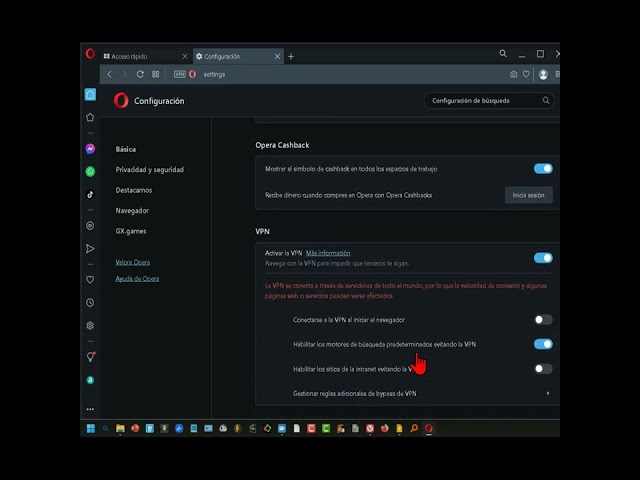The image size is (640, 480).
Task: Go back with the back arrow
Action: pos(109,74)
